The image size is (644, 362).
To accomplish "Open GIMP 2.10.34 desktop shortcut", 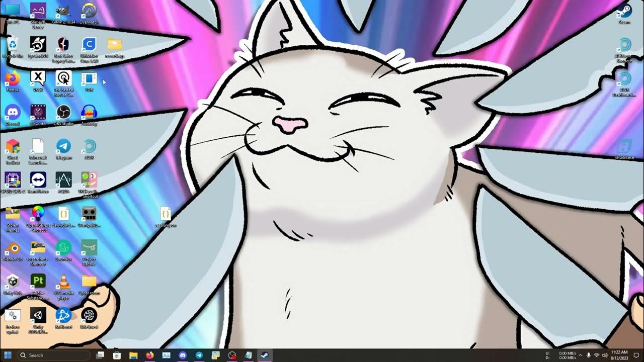I will pyautogui.click(x=63, y=13).
